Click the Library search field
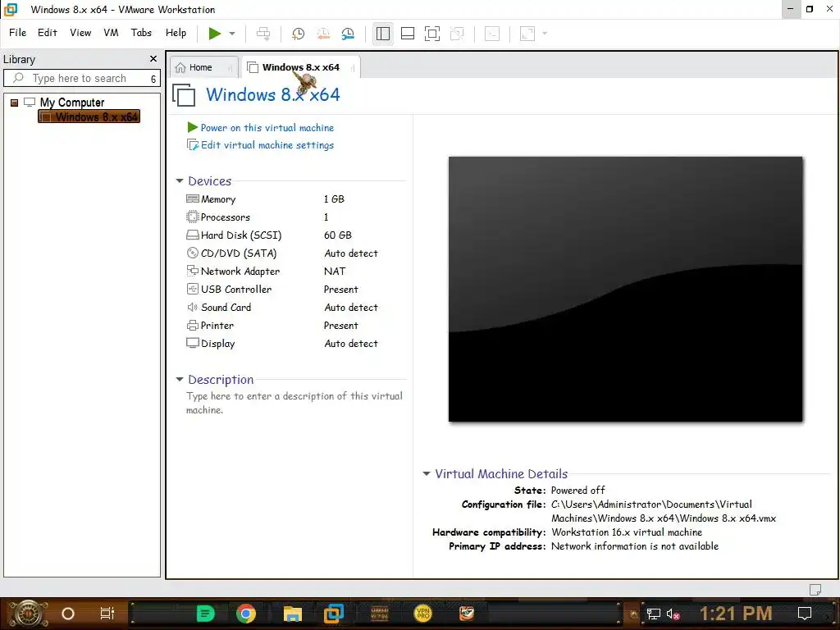Image resolution: width=840 pixels, height=630 pixels. pos(80,78)
